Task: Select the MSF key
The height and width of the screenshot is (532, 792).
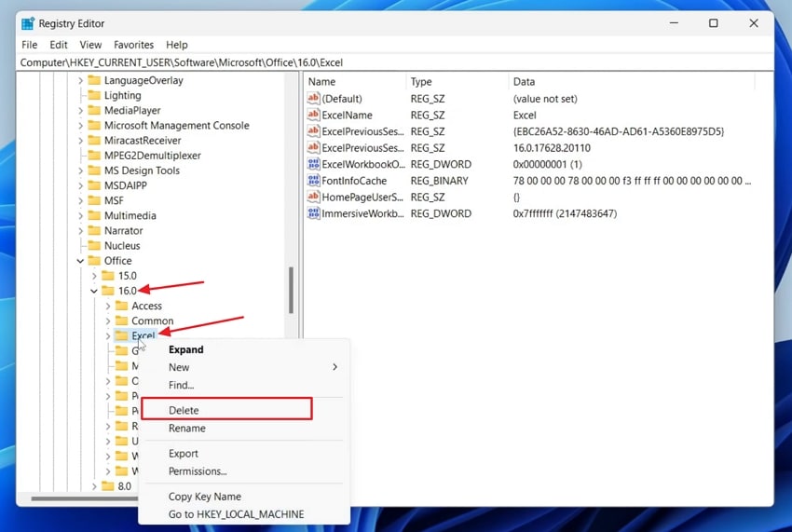Action: tap(114, 200)
